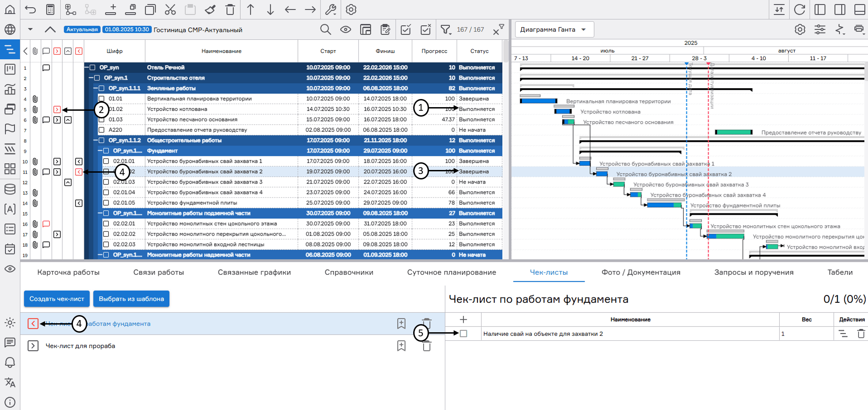Click the undo arrow in top toolbar
868x410 pixels.
pos(30,9)
